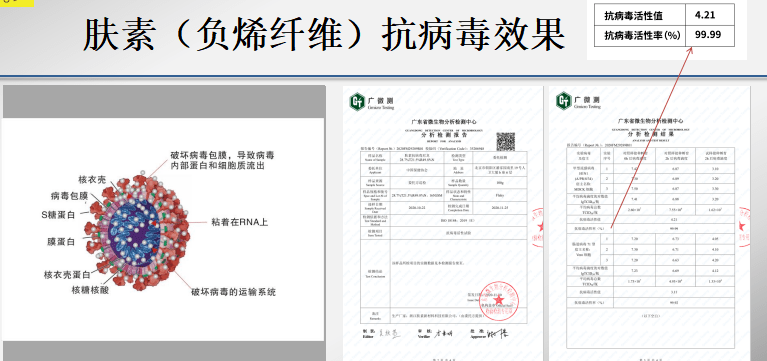Viewport: 767px width, 361px height.
Task: Click the yellow tag at top-left corner
Action: [17, 3]
